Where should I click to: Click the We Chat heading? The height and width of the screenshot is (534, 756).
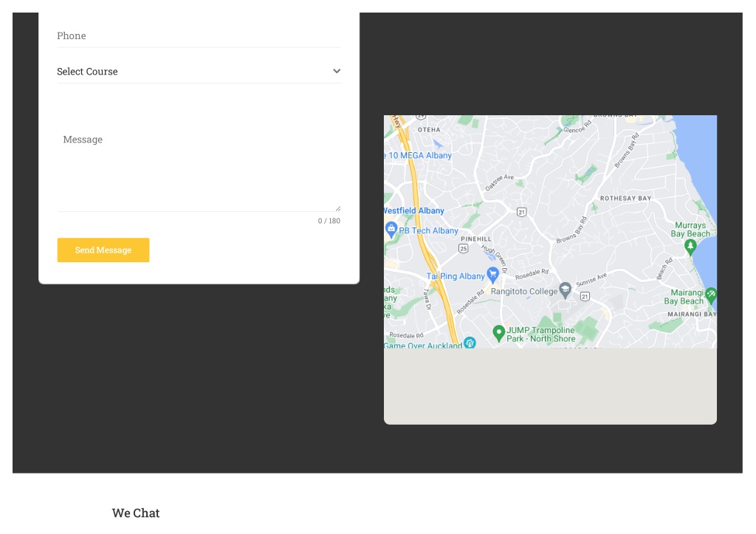136,513
